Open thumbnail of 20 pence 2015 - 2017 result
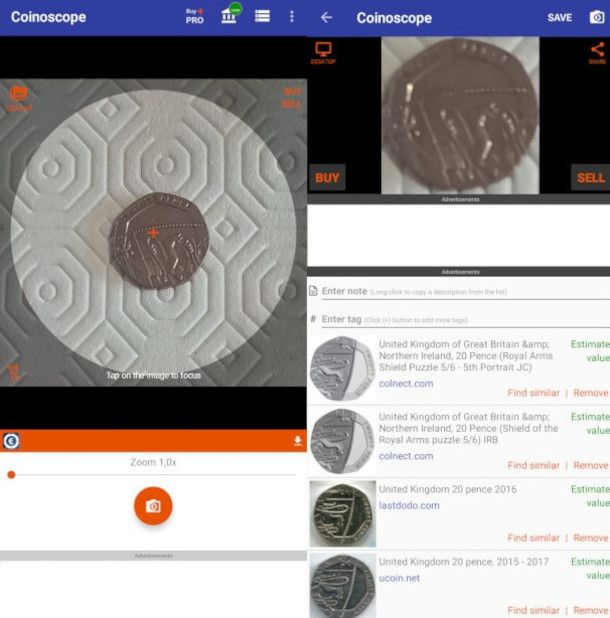 [x=342, y=585]
